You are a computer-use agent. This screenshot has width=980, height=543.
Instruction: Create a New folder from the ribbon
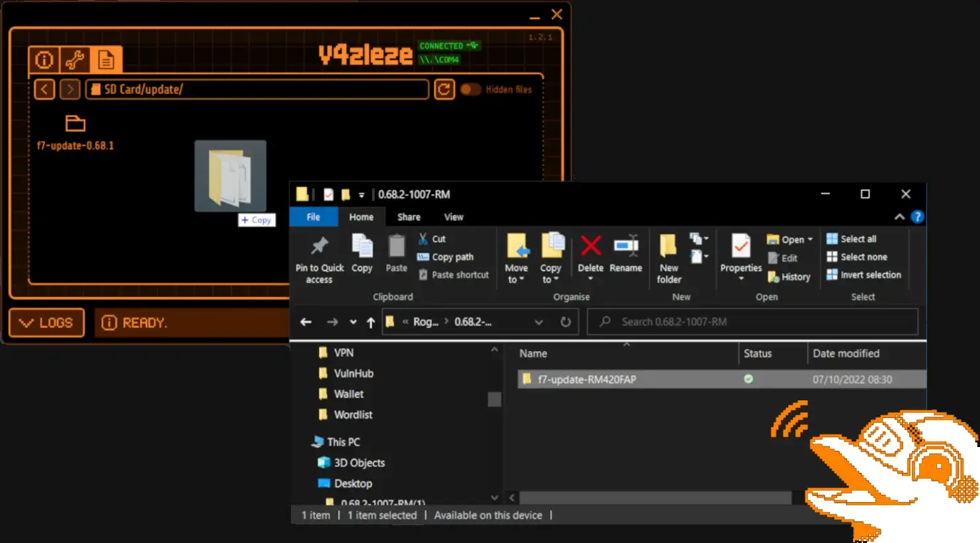click(669, 259)
